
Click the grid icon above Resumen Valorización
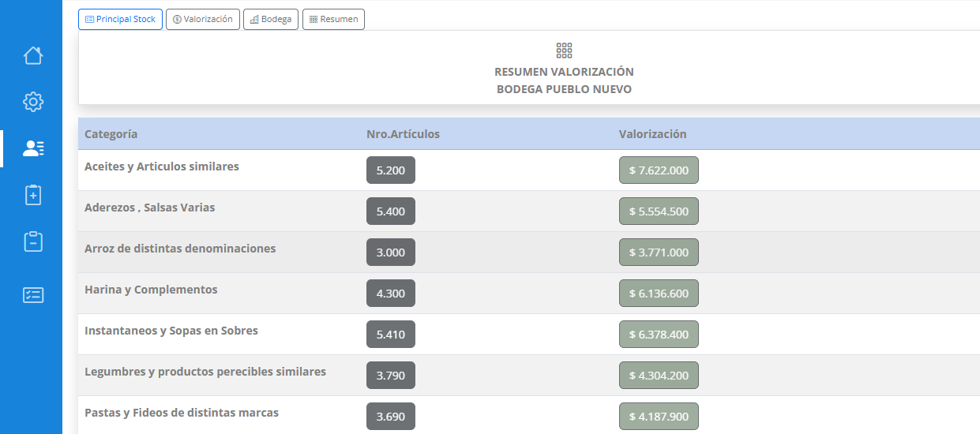(564, 51)
